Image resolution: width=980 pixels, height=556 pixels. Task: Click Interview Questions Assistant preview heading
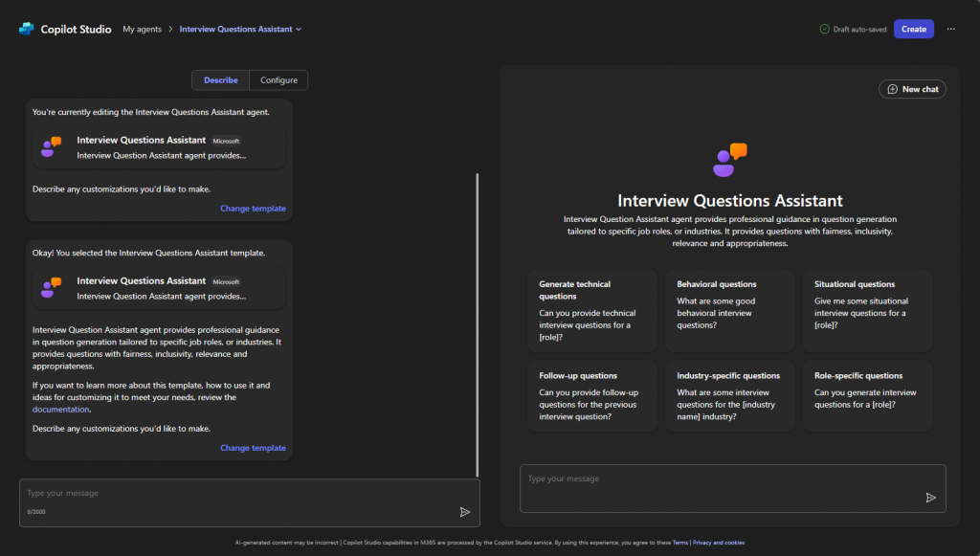[x=729, y=201]
